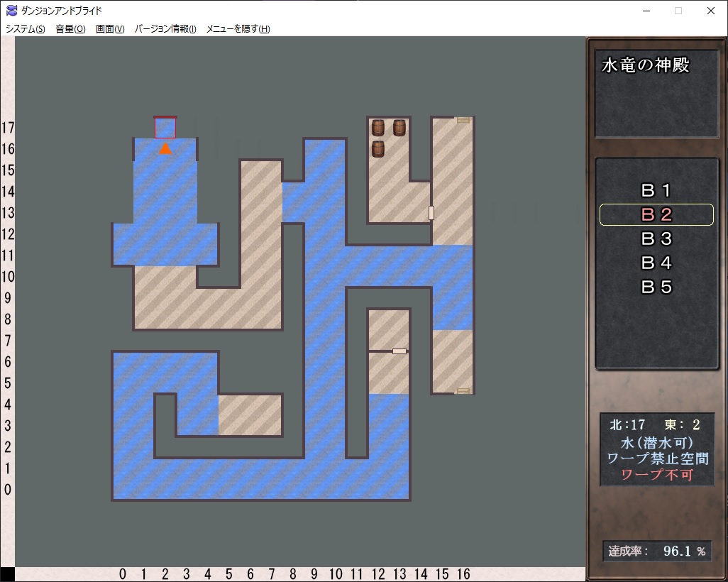The height and width of the screenshot is (582, 728).
Task: Click the lower barrel in the storage room
Action: (378, 149)
